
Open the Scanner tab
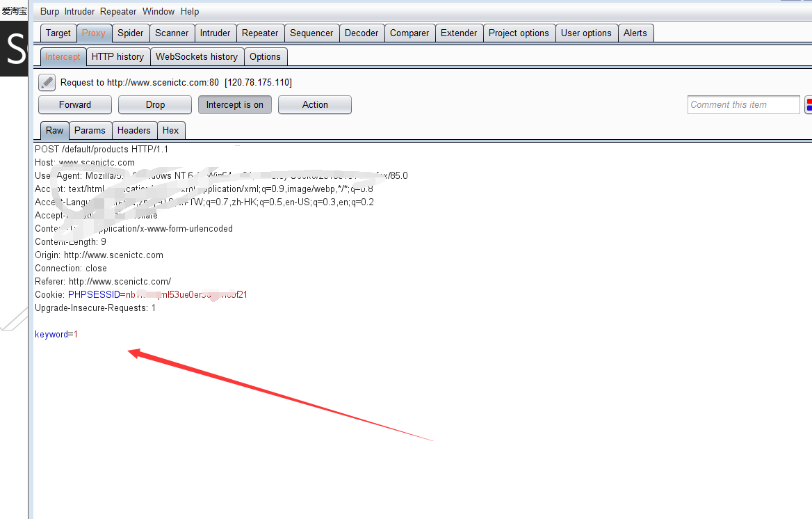(172, 33)
